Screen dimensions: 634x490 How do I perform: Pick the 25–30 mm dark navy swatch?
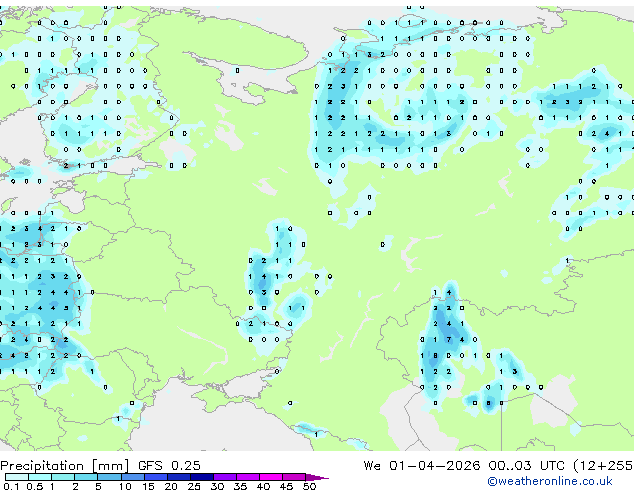pyautogui.click(x=202, y=477)
